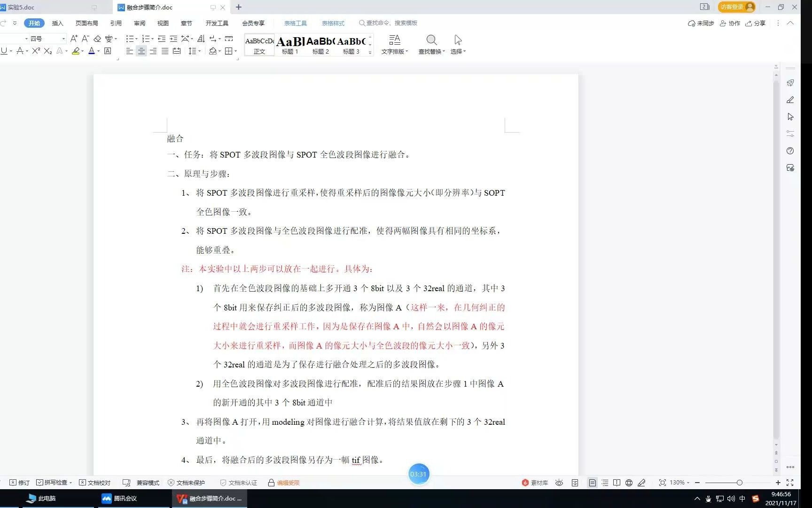The image size is (812, 508).
Task: Increase font size with A+ icon
Action: tap(74, 39)
